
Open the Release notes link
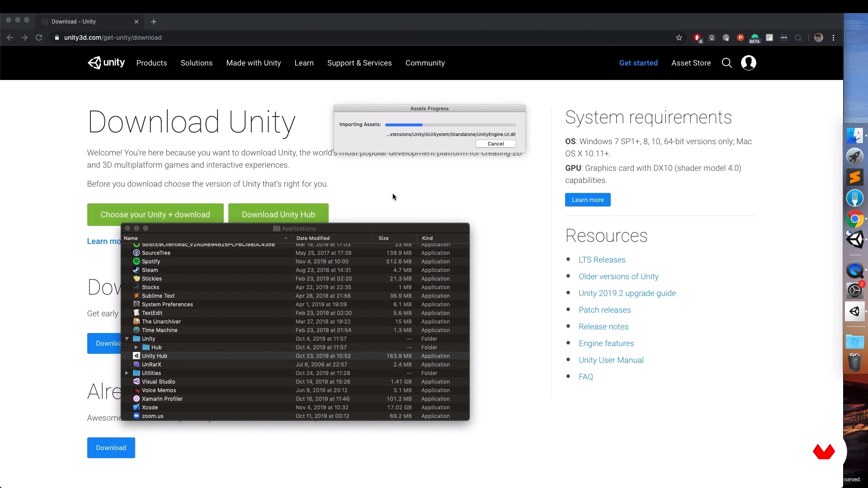click(604, 327)
